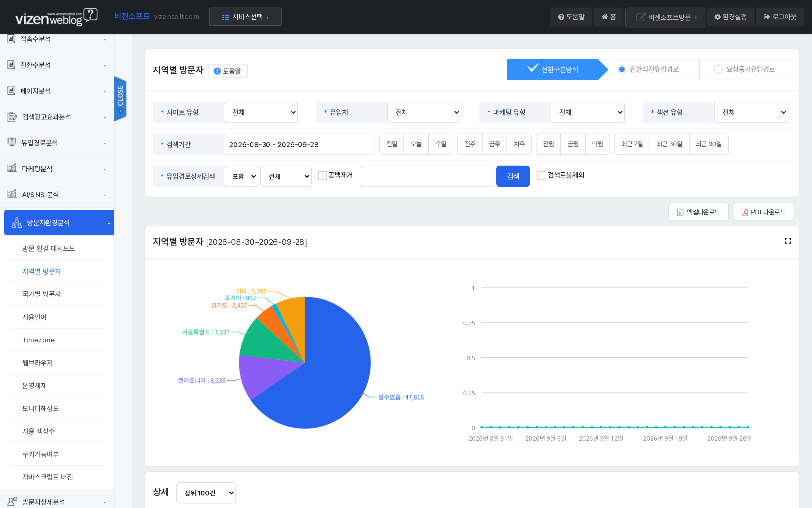812x508 pixels.
Task: Click the blue 검색 button
Action: coord(513,176)
